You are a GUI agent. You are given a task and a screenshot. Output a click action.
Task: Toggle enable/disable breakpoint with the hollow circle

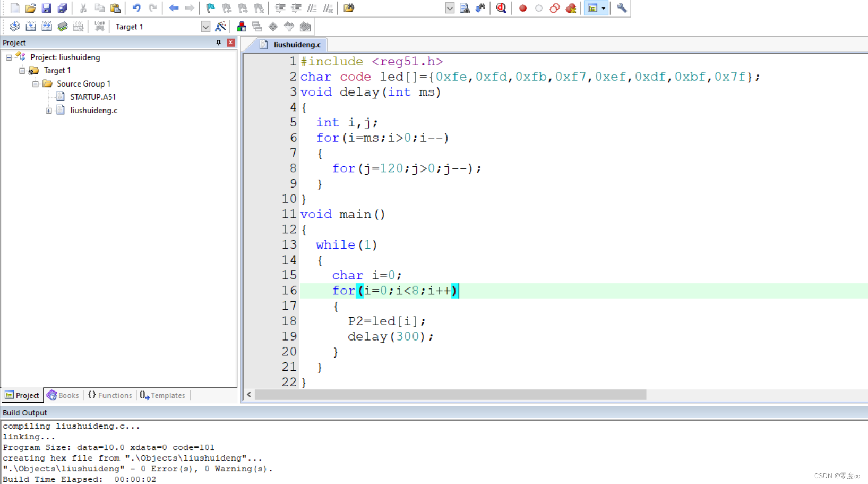(539, 8)
